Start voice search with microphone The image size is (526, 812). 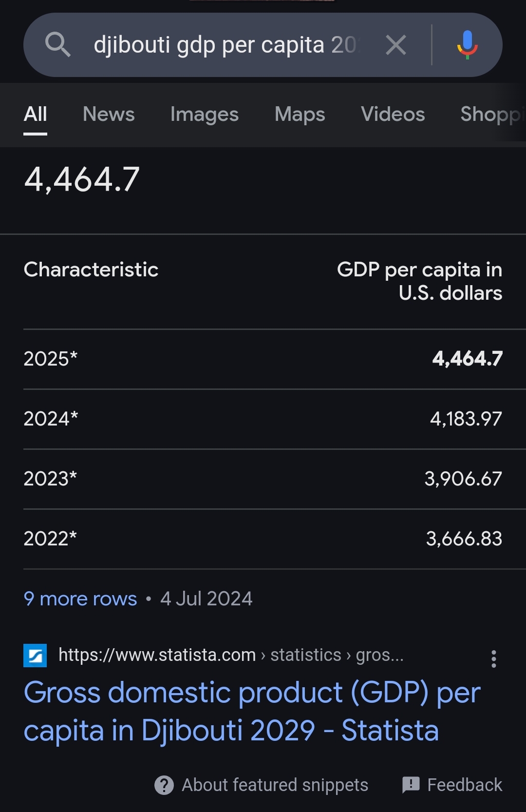click(x=467, y=45)
